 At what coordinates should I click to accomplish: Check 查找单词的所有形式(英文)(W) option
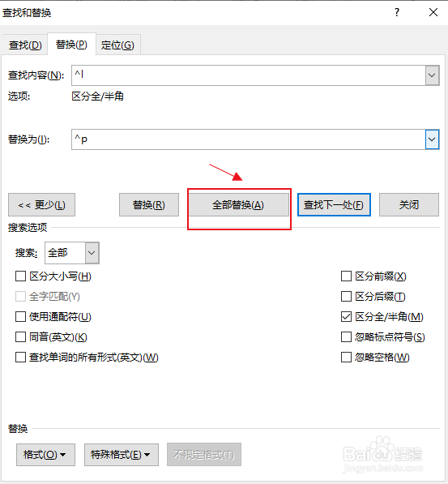click(21, 358)
